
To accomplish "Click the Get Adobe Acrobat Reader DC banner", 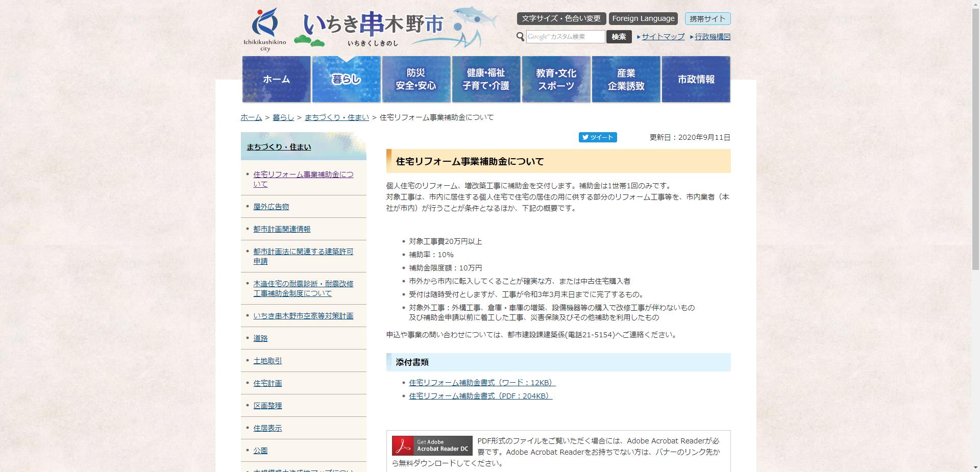I will click(431, 445).
